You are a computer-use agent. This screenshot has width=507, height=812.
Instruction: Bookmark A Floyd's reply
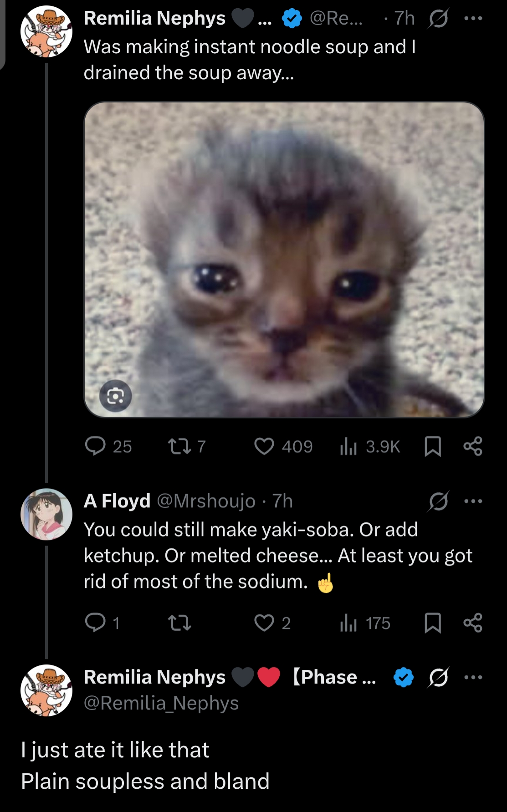pos(432,623)
